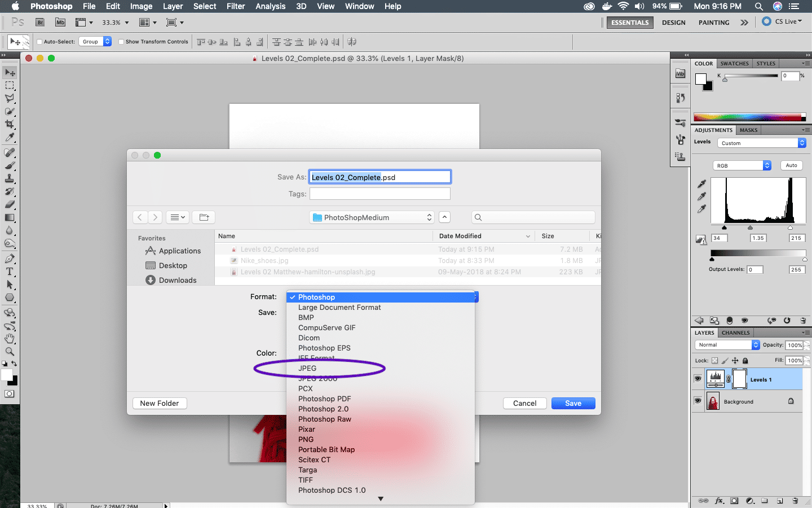Viewport: 812px width, 508px height.
Task: Toggle lock image pixels brush icon
Action: 725,361
